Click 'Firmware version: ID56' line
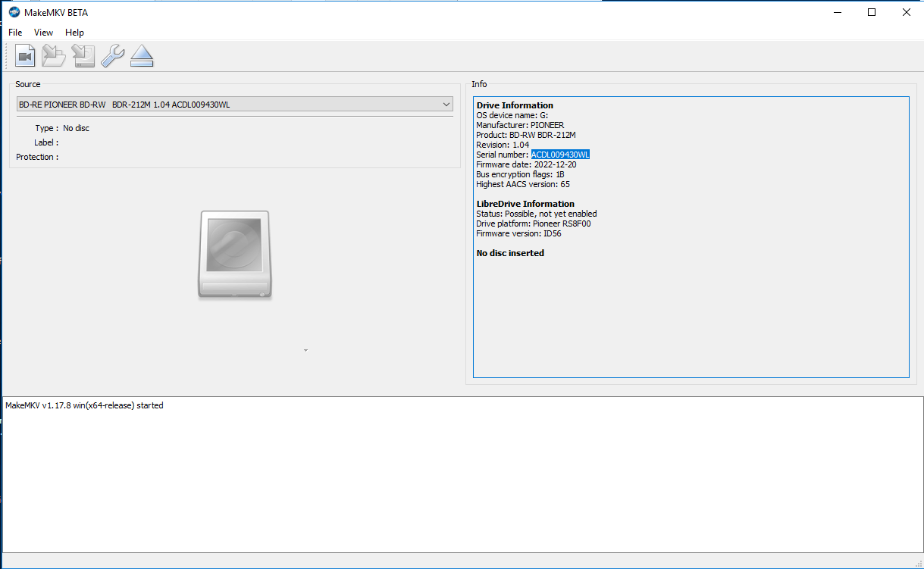Viewport: 924px width, 569px height. click(x=518, y=233)
